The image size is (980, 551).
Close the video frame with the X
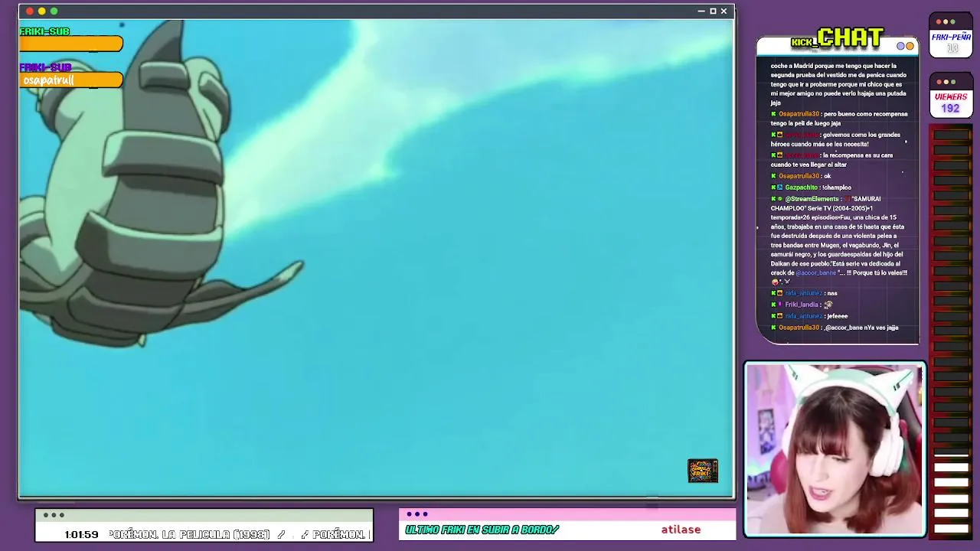point(724,11)
